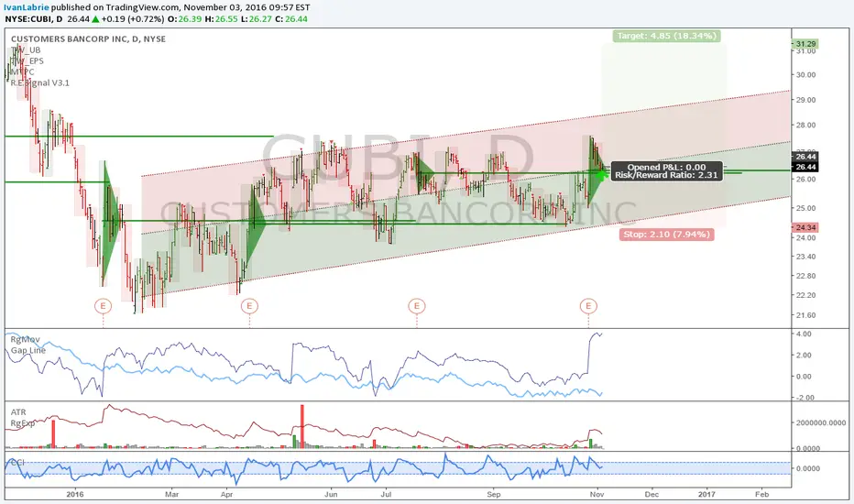854x504 pixels.
Task: Click the C:26.44 close value in header
Action: pyautogui.click(x=290, y=19)
